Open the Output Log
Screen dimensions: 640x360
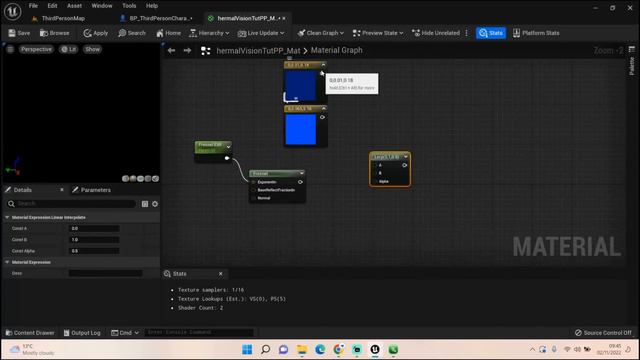(82, 333)
